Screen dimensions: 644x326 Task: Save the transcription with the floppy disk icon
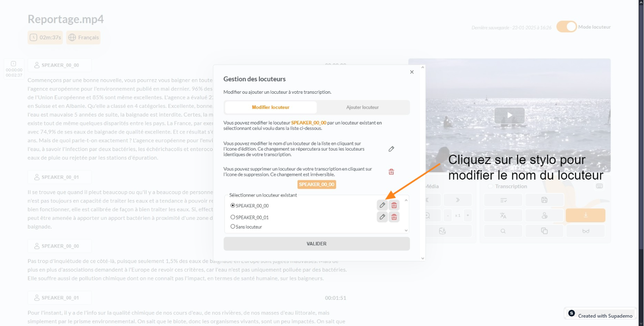(x=544, y=200)
